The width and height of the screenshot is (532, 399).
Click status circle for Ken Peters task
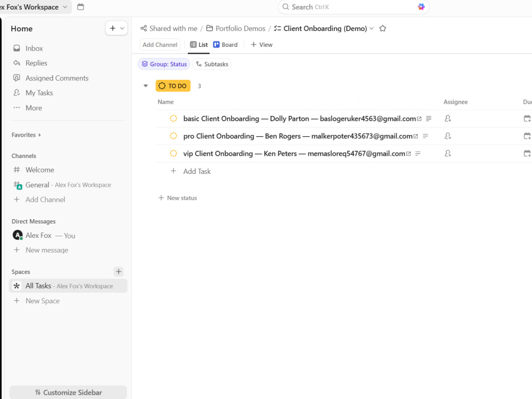click(x=173, y=153)
